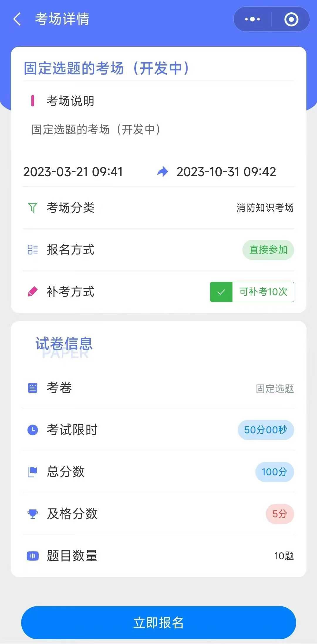
Task: Tap the 5分 passing score badge
Action: (x=279, y=514)
